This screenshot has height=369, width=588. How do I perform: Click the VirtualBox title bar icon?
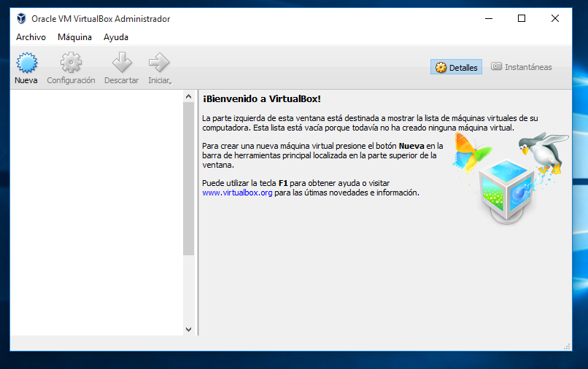[21, 18]
